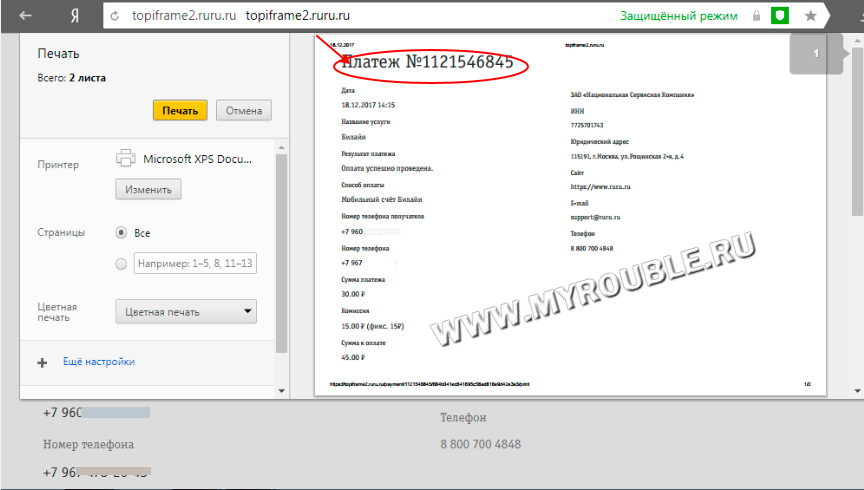The image size is (864, 490).
Task: Go back with the browser back arrow
Action: [x=25, y=15]
